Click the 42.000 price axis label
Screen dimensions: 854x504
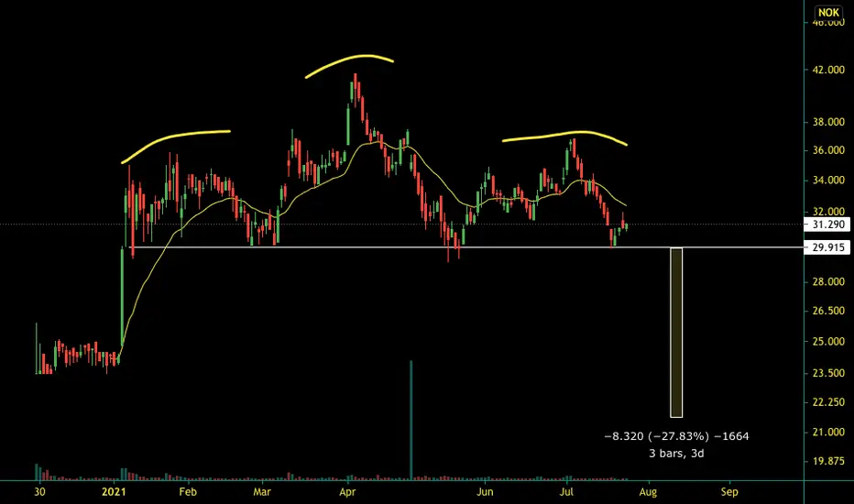point(828,71)
